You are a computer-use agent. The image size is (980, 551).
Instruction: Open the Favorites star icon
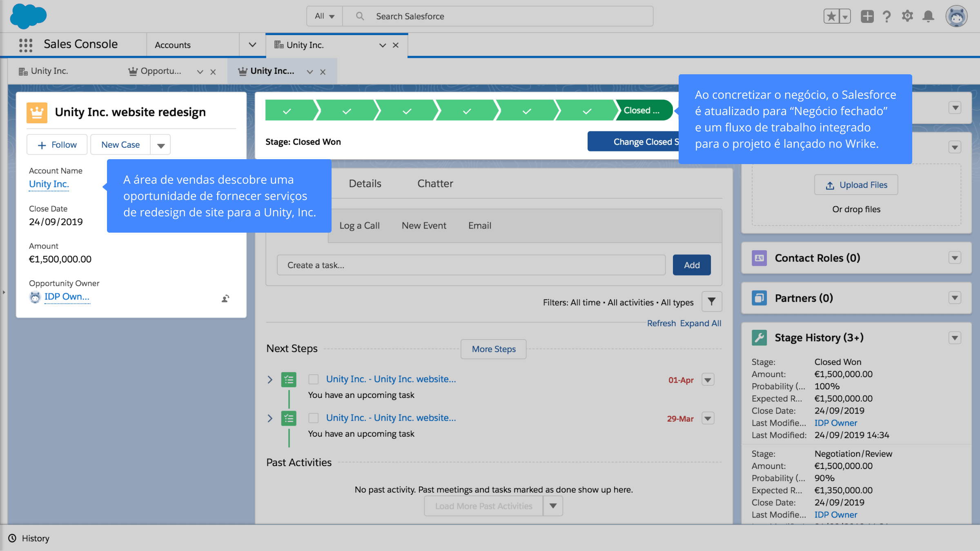point(831,16)
